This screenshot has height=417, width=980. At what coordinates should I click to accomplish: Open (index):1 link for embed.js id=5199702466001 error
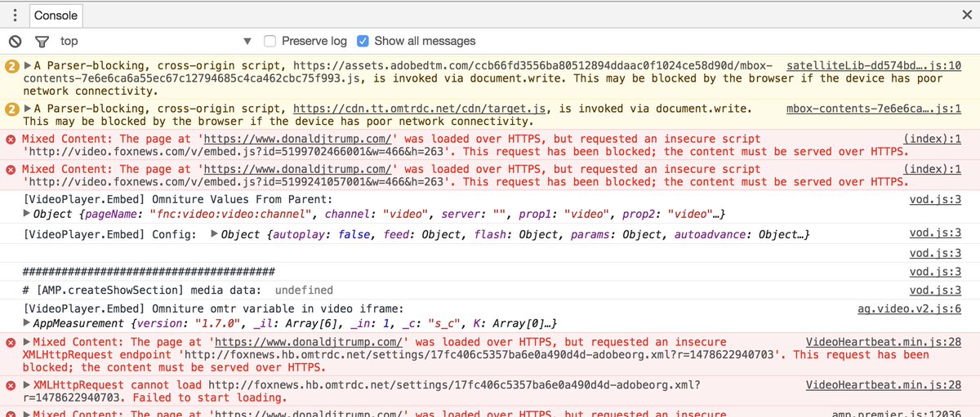coord(933,140)
